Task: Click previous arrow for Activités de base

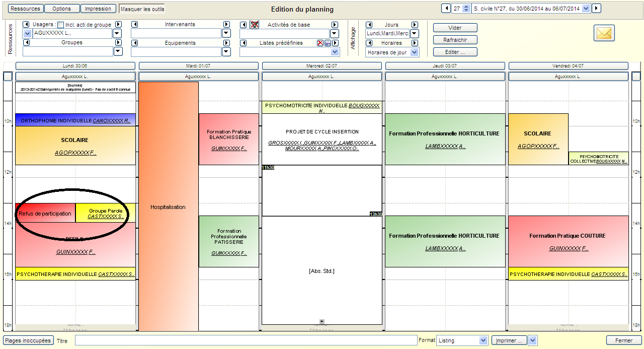Action: (243, 25)
